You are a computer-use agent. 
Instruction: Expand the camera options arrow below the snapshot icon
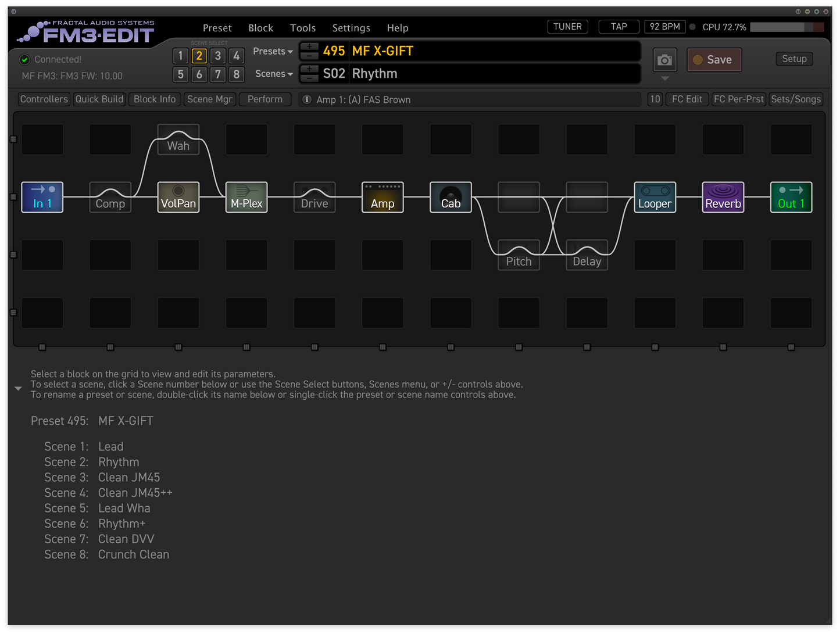tap(664, 78)
